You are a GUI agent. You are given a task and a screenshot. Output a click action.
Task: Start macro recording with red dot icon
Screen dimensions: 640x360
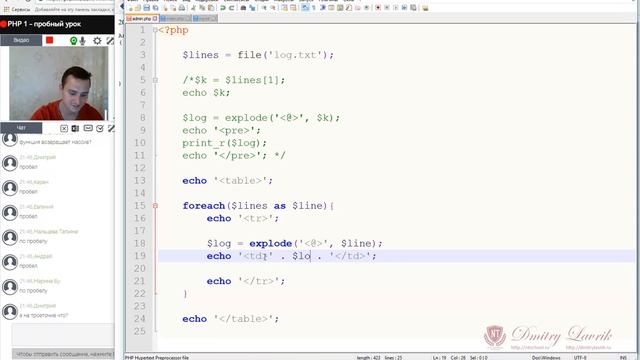tap(378, 8)
